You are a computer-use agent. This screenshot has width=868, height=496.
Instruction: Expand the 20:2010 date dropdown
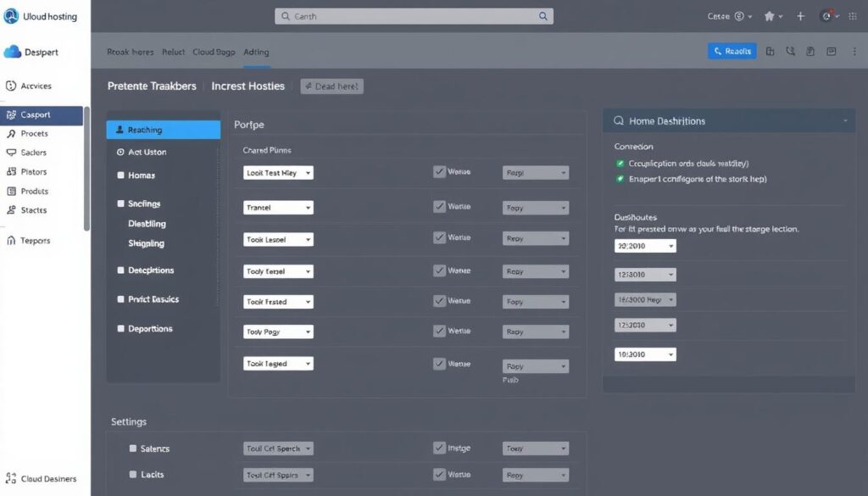644,245
